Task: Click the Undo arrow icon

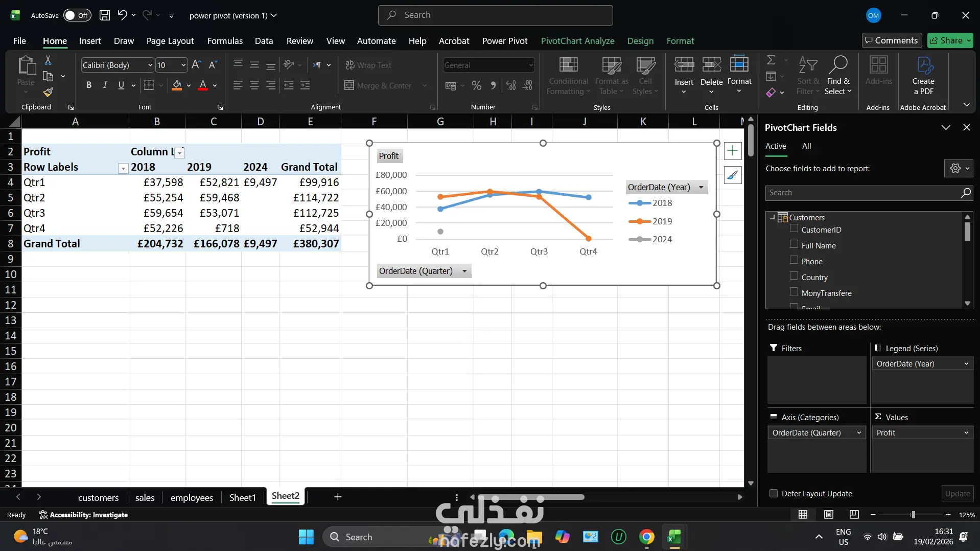Action: 122,15
